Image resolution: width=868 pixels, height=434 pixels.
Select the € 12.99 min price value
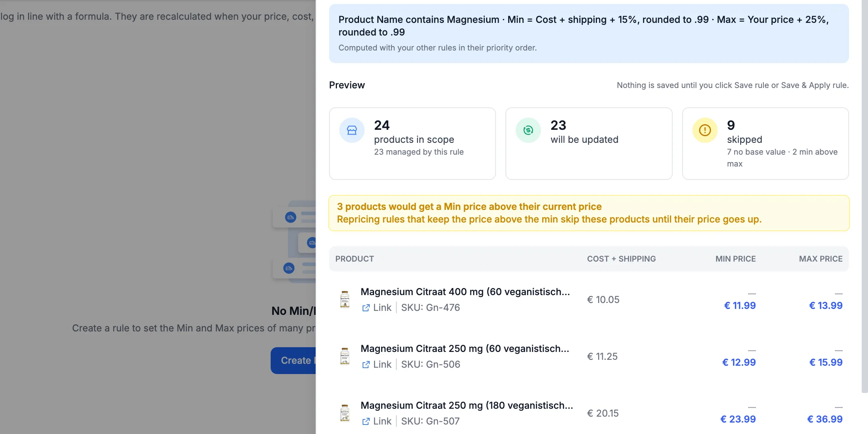739,362
